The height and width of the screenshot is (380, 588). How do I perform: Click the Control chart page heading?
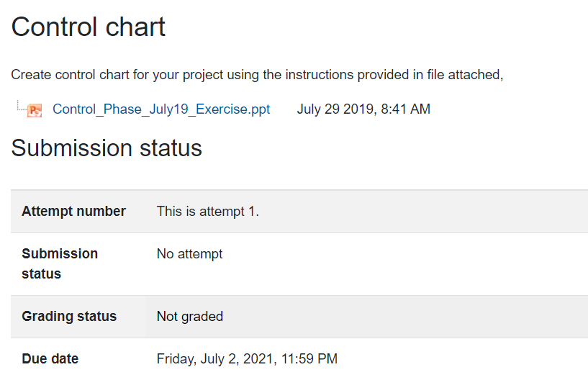(88, 27)
